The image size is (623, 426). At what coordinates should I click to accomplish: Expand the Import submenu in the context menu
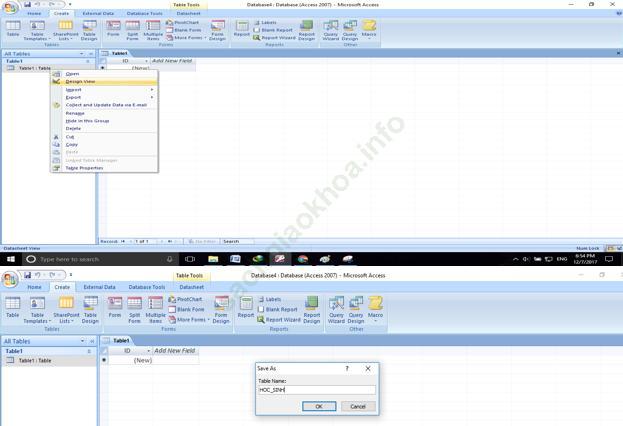click(x=104, y=90)
